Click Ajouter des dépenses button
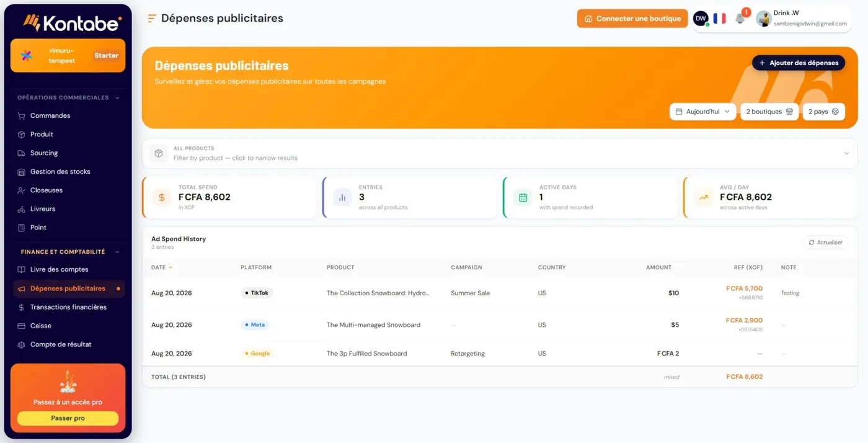Viewport: 868px width, 443px height. 799,63
